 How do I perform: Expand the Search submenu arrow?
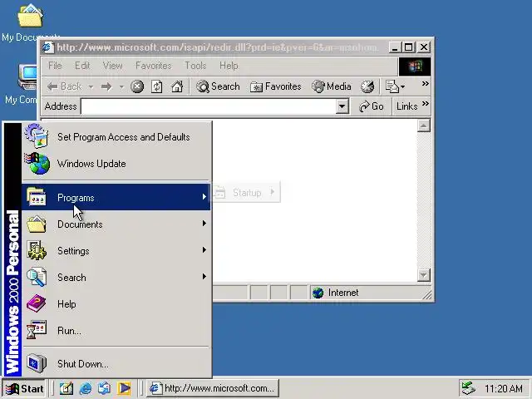point(204,277)
